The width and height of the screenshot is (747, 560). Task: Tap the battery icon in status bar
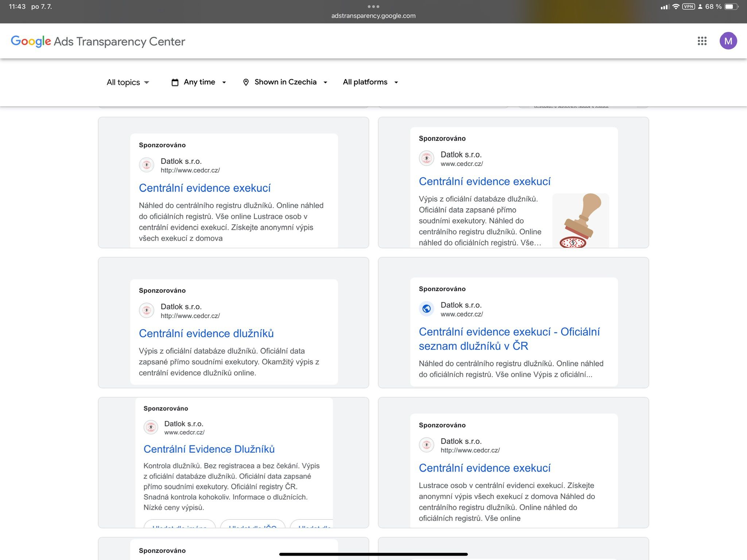(x=731, y=7)
